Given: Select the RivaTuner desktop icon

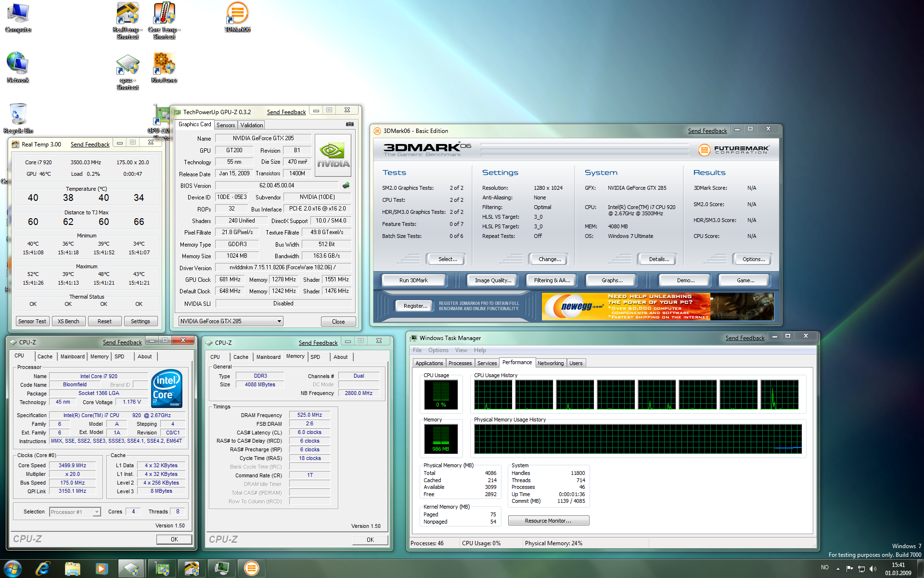Looking at the screenshot, I should pos(164,67).
